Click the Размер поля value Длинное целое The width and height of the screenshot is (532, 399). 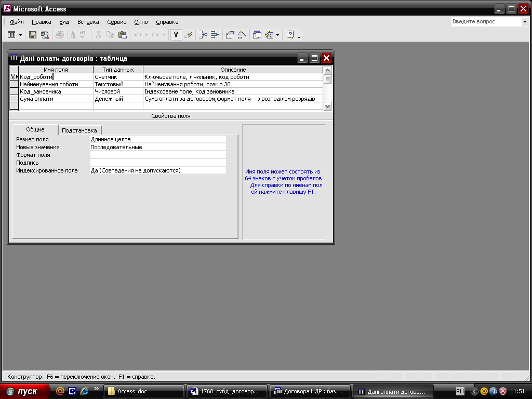[158, 139]
